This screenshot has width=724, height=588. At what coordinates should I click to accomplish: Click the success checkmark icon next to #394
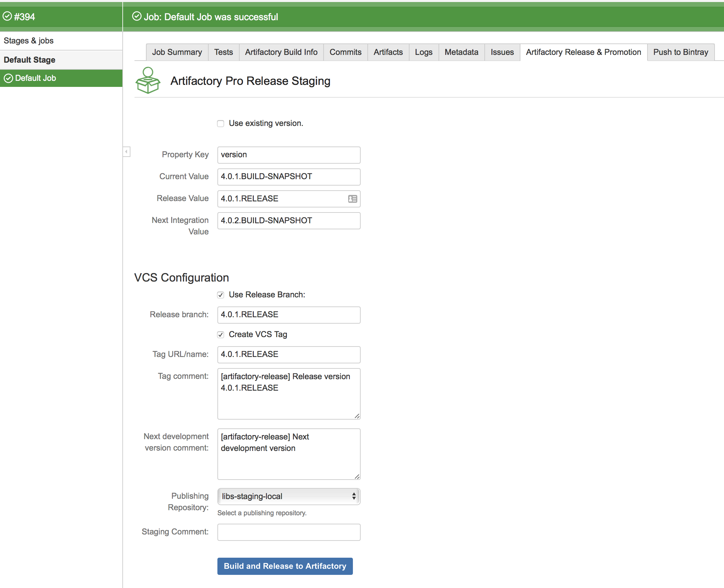(x=7, y=16)
